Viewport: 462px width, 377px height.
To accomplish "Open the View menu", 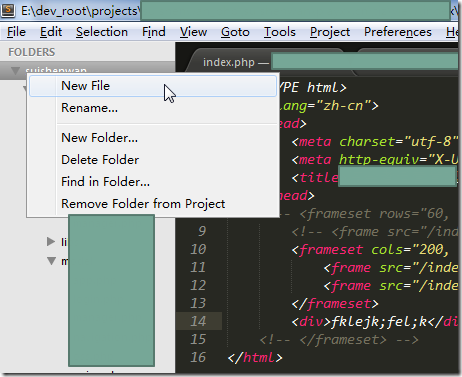I will coord(193,32).
